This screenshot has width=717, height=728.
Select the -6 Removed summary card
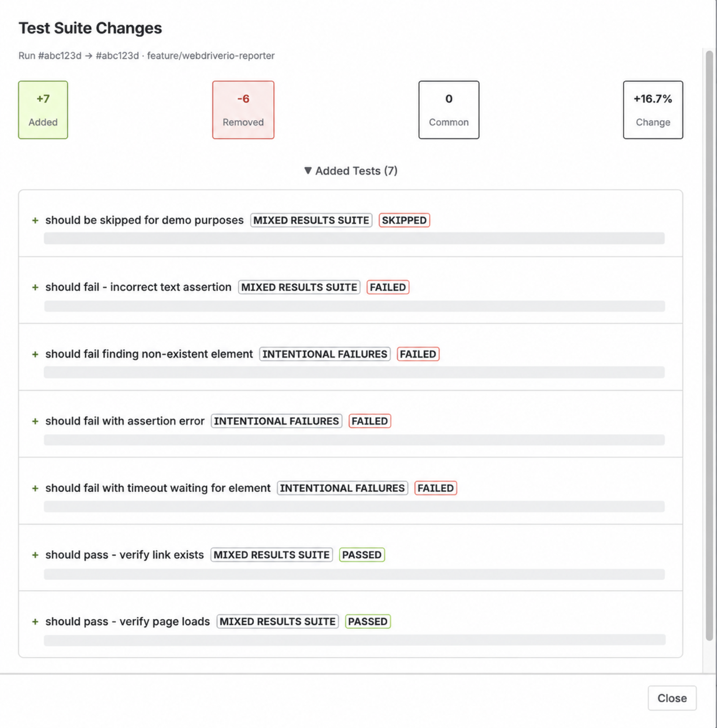[243, 110]
